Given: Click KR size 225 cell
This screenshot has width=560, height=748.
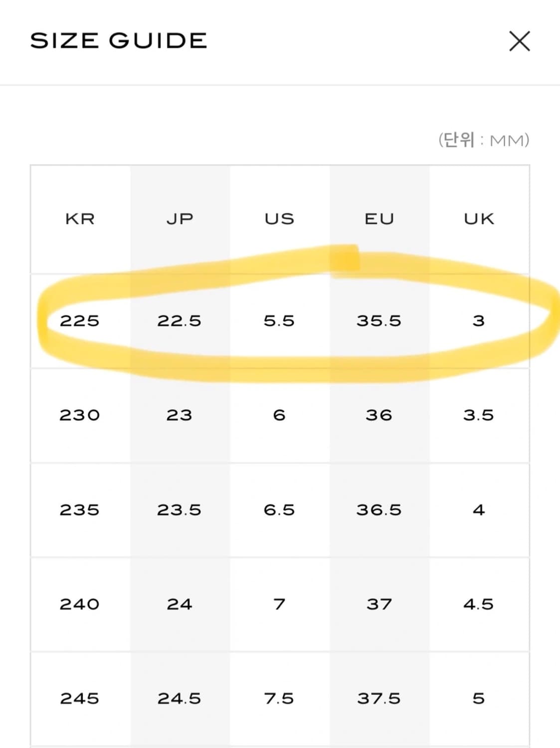Looking at the screenshot, I should pyautogui.click(x=80, y=321).
